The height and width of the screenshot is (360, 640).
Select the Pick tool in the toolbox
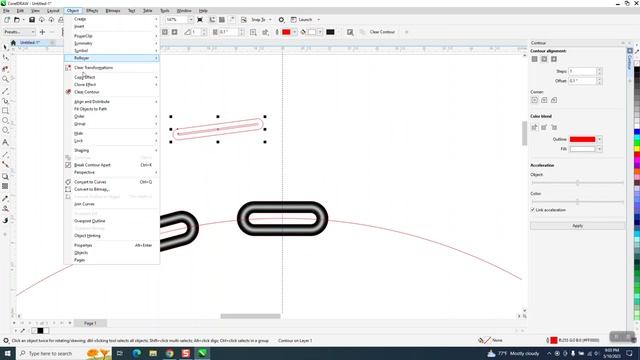(x=5, y=47)
